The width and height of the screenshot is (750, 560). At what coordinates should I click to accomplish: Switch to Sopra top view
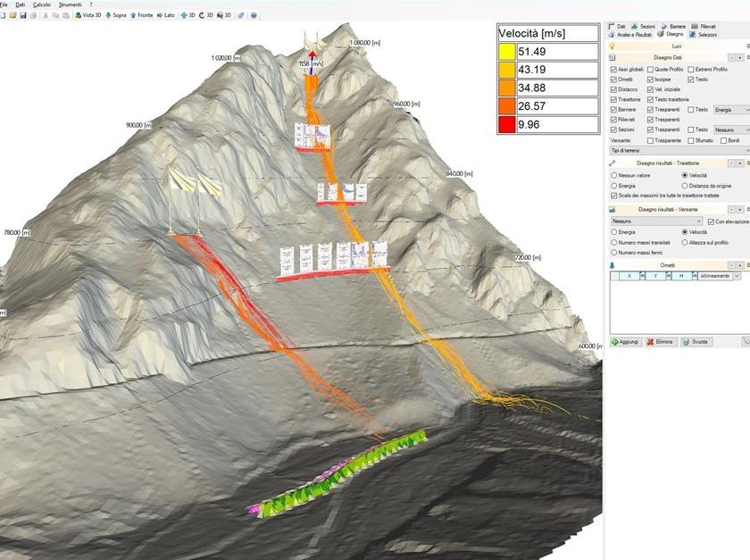pyautogui.click(x=121, y=15)
